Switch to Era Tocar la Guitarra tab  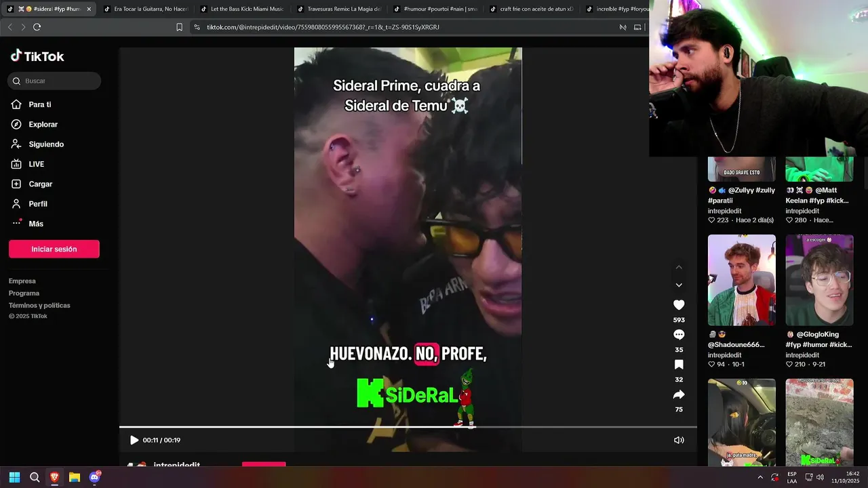[145, 9]
